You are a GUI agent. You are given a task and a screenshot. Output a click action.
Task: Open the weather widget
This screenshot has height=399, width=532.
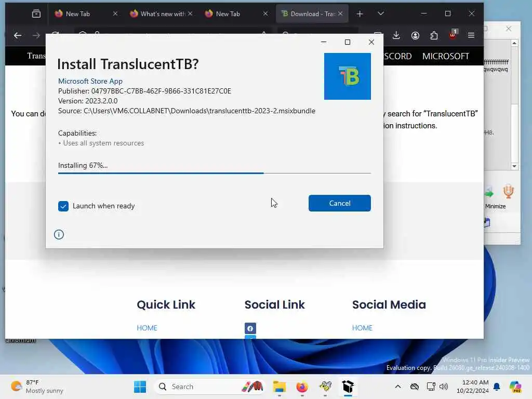(37, 387)
